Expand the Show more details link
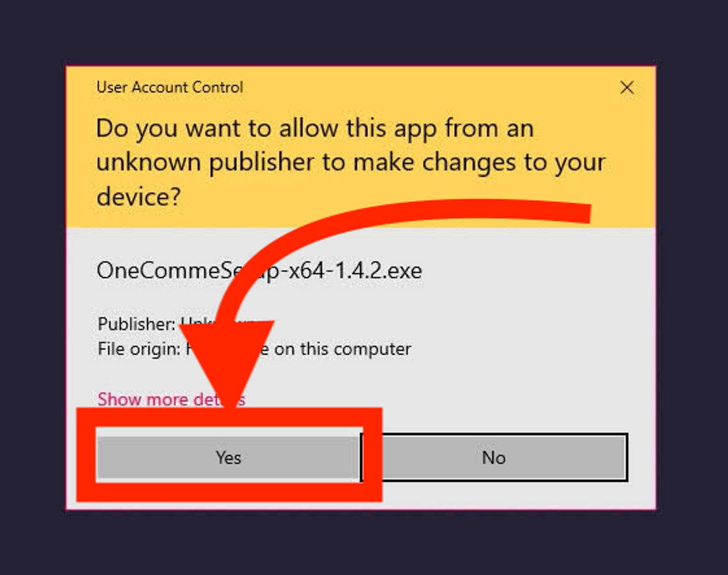This screenshot has height=575, width=728. click(x=172, y=399)
